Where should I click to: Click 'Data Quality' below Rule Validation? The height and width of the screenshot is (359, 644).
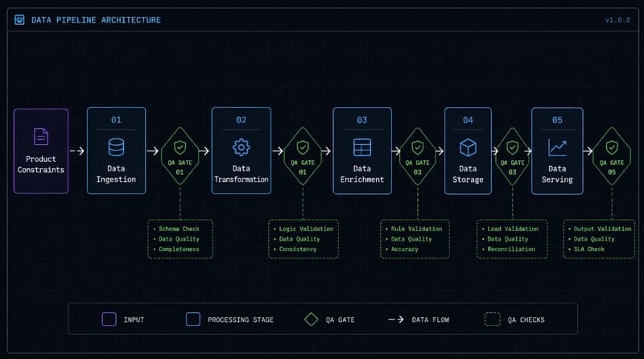click(411, 239)
